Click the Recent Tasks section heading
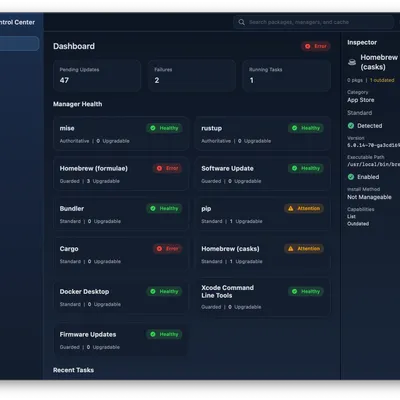This screenshot has width=400, height=400. point(73,370)
